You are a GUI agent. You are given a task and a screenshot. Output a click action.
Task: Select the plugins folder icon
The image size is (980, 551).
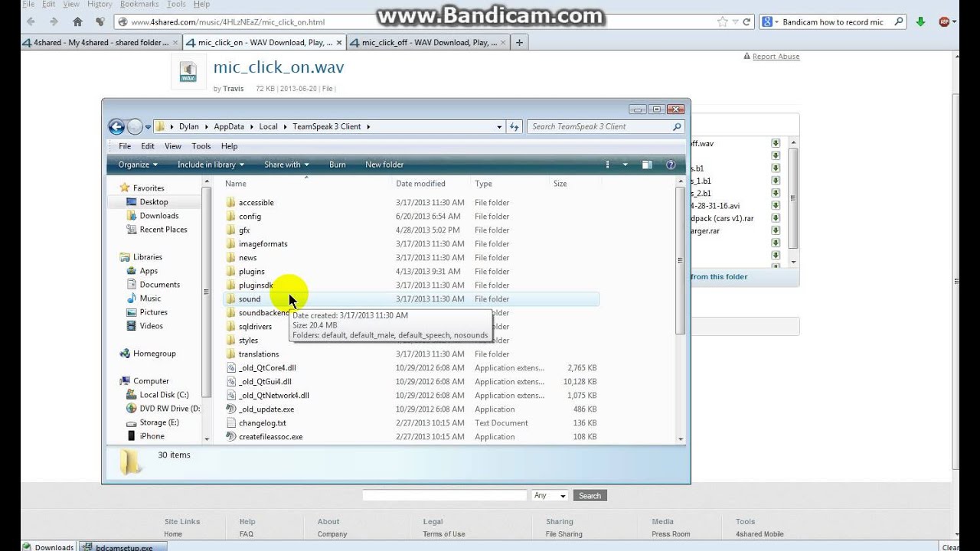tap(231, 272)
